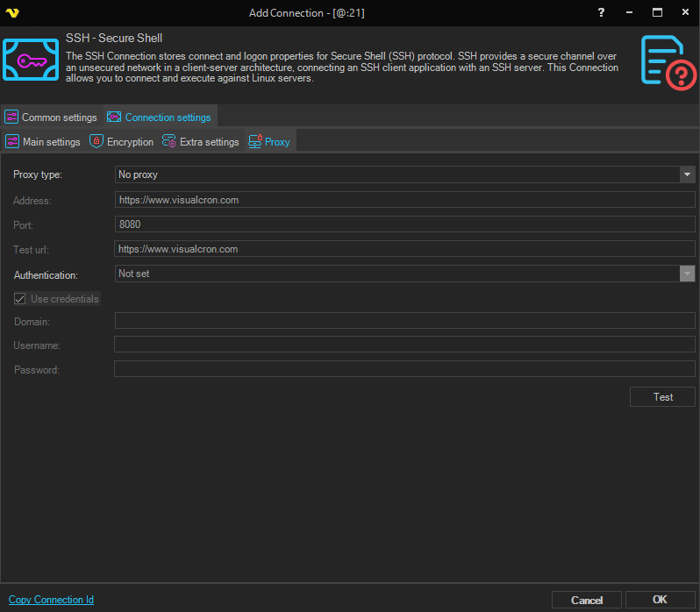Confirm with the OK button
The height and width of the screenshot is (612, 700).
tap(660, 600)
